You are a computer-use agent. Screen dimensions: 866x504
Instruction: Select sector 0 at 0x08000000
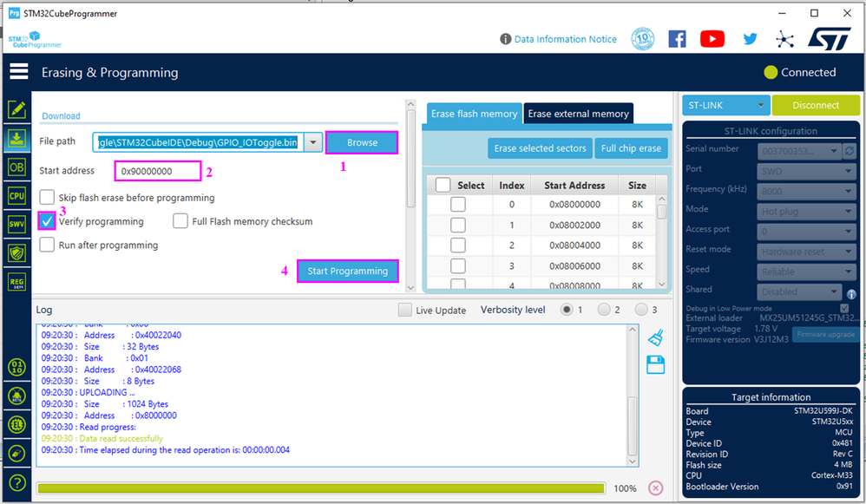click(x=458, y=204)
